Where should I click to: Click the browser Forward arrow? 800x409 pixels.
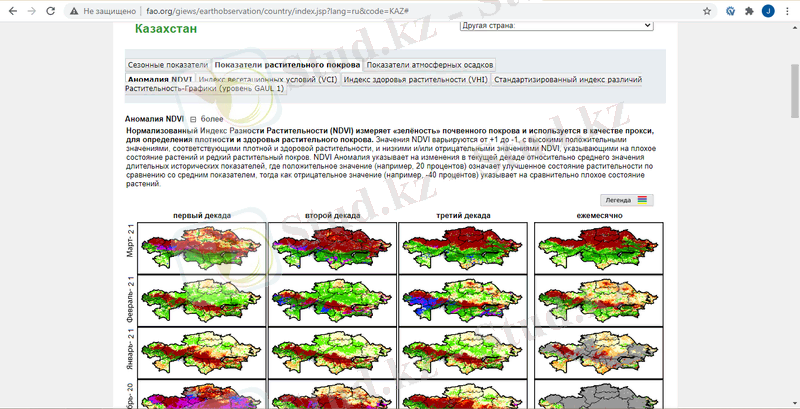[32, 11]
